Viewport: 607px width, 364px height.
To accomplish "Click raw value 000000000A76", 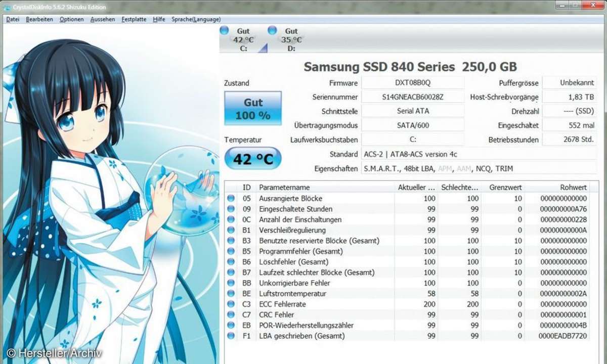I will 563,209.
